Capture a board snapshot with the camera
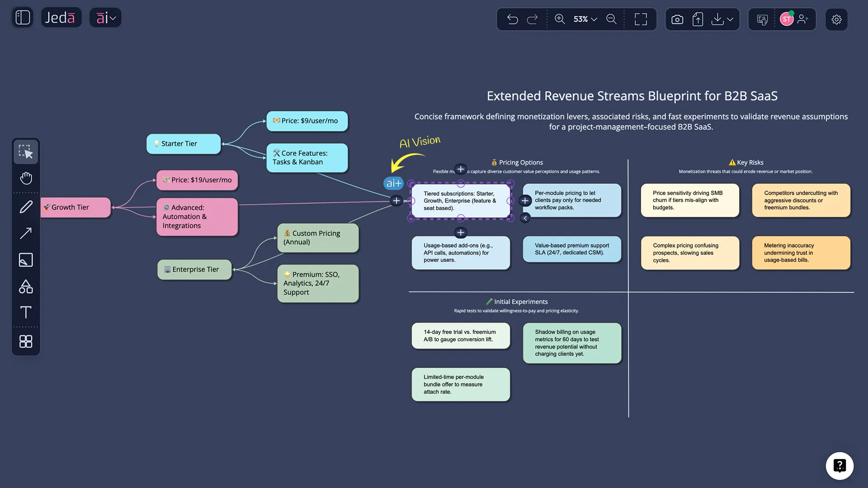Viewport: 868px width, 488px height. coord(677,19)
